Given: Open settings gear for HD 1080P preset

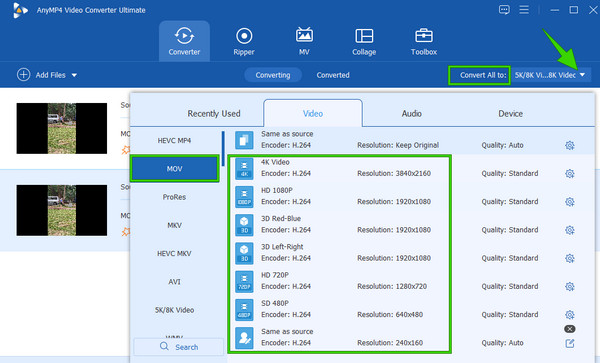Looking at the screenshot, I should [x=570, y=202].
